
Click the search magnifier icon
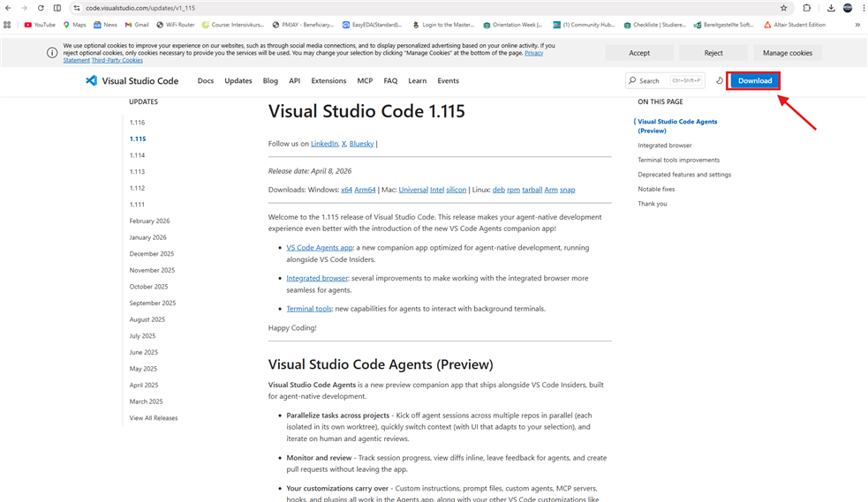point(632,80)
